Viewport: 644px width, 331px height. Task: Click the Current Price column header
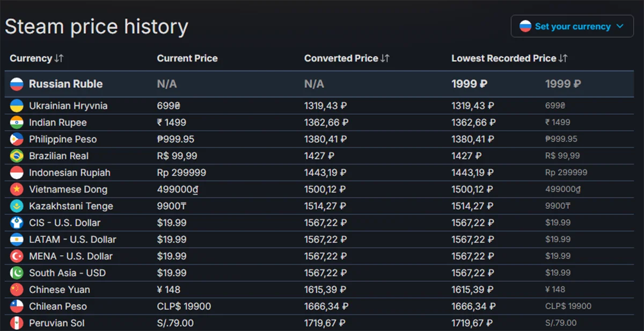click(x=187, y=58)
